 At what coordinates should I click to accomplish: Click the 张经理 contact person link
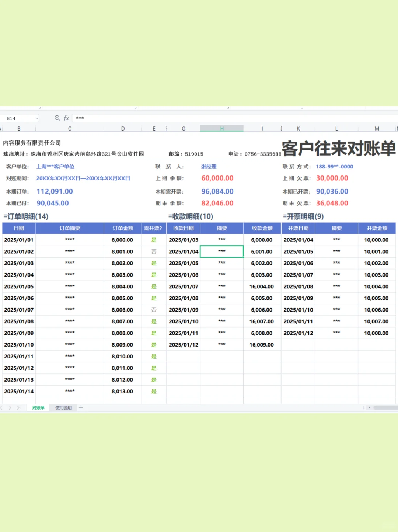(x=209, y=167)
